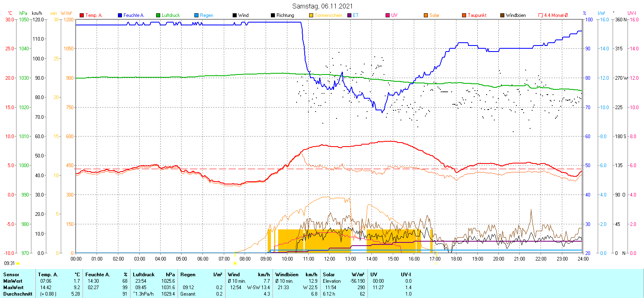Click the 24:00 tick label on time axis
Viewport: 644px width, 298px height.
tap(583, 259)
